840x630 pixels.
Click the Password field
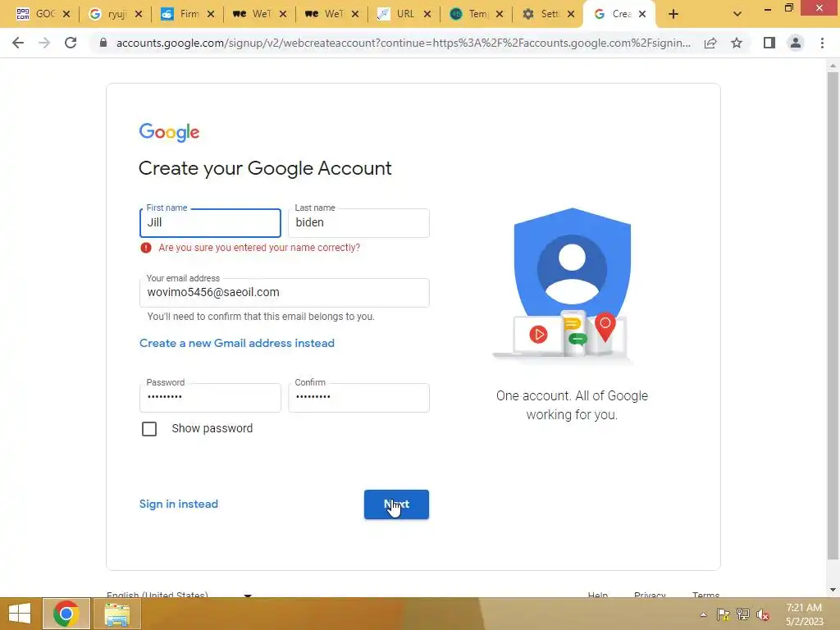click(210, 398)
